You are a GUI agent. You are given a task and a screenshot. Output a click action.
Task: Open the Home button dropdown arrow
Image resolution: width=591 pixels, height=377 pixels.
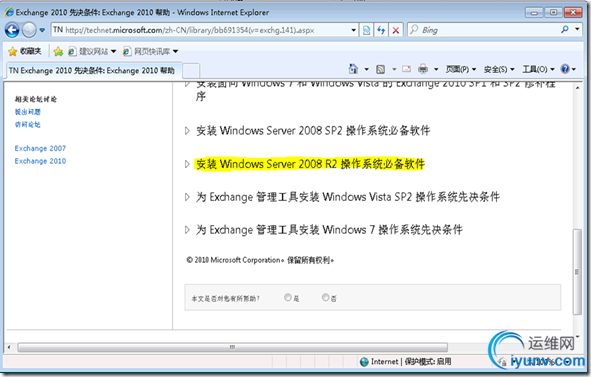(x=366, y=69)
